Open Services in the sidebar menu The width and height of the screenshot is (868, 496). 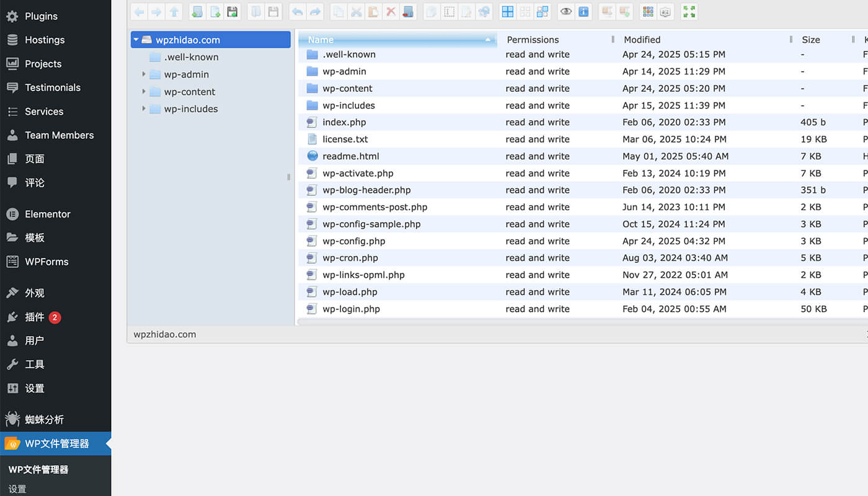pos(56,112)
